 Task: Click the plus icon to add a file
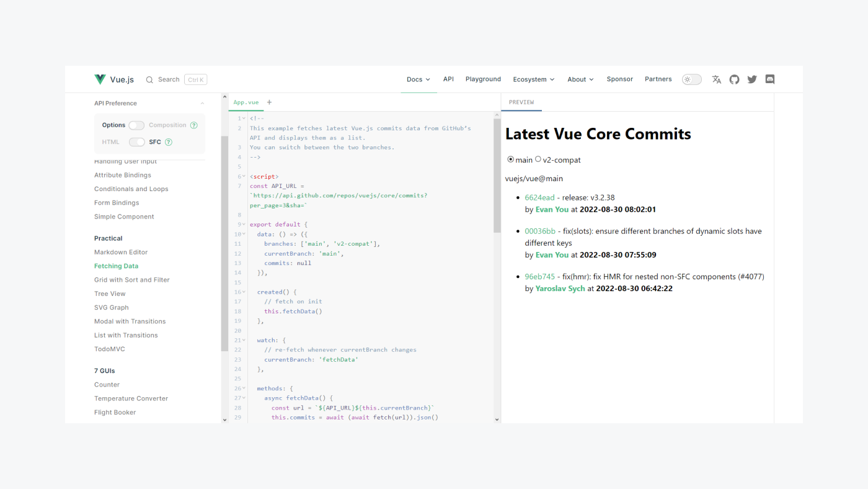[269, 102]
